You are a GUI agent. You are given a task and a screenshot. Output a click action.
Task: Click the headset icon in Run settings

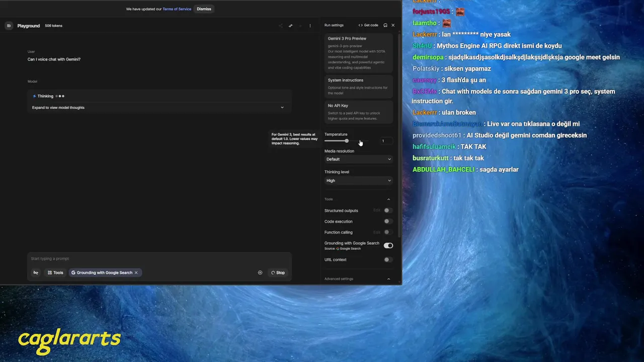(x=385, y=25)
